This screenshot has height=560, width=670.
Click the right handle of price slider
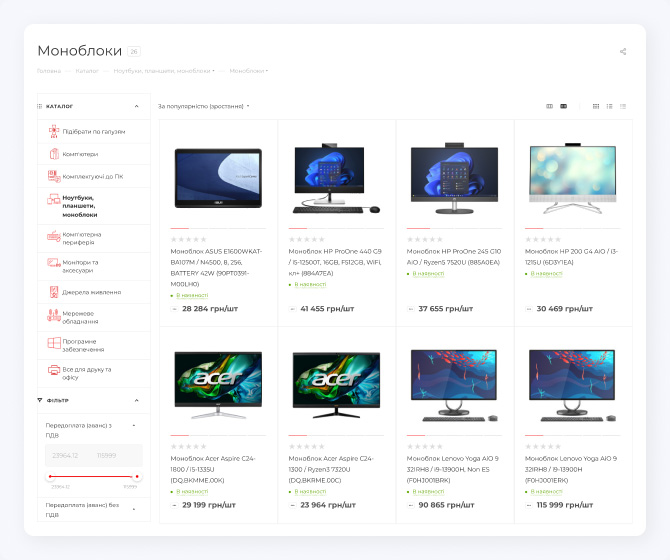pos(137,476)
